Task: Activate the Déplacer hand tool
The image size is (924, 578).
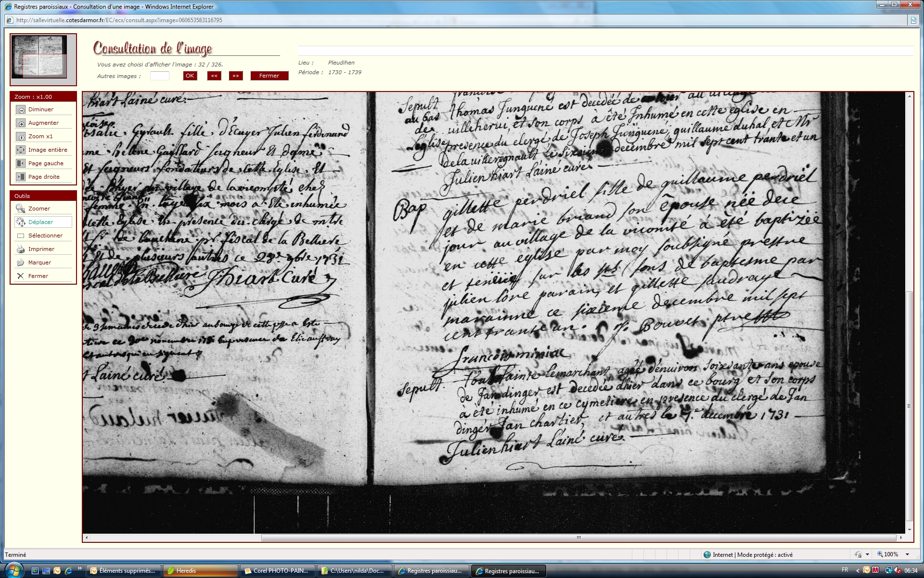Action: pyautogui.click(x=21, y=222)
